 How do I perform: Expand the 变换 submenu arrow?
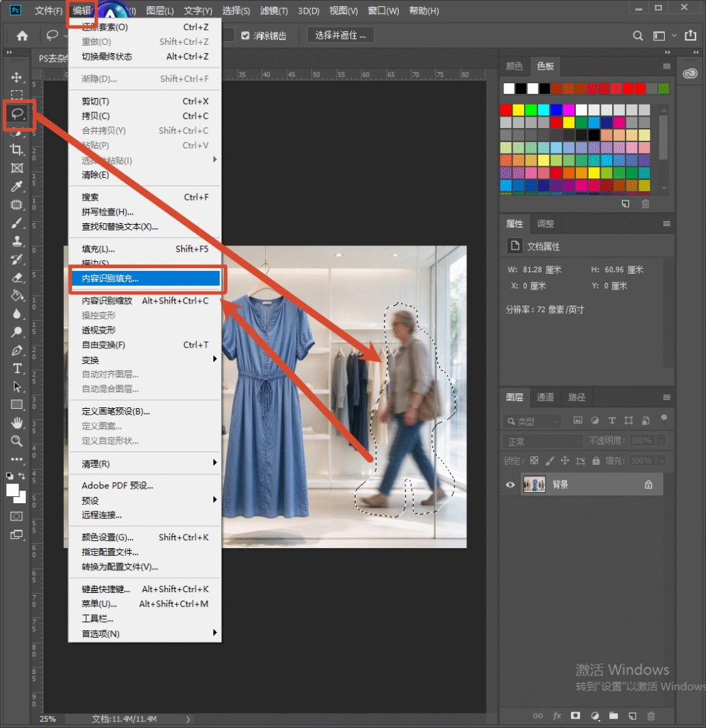pyautogui.click(x=215, y=359)
